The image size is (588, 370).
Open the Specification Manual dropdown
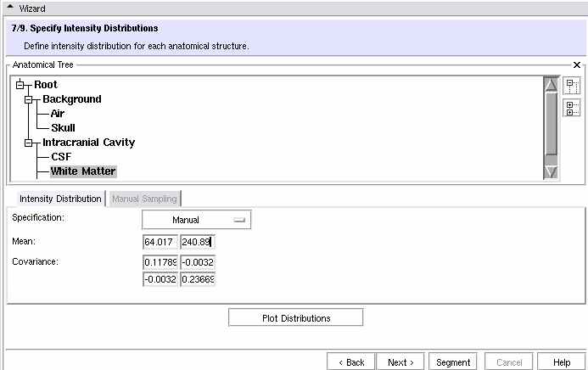click(x=197, y=220)
